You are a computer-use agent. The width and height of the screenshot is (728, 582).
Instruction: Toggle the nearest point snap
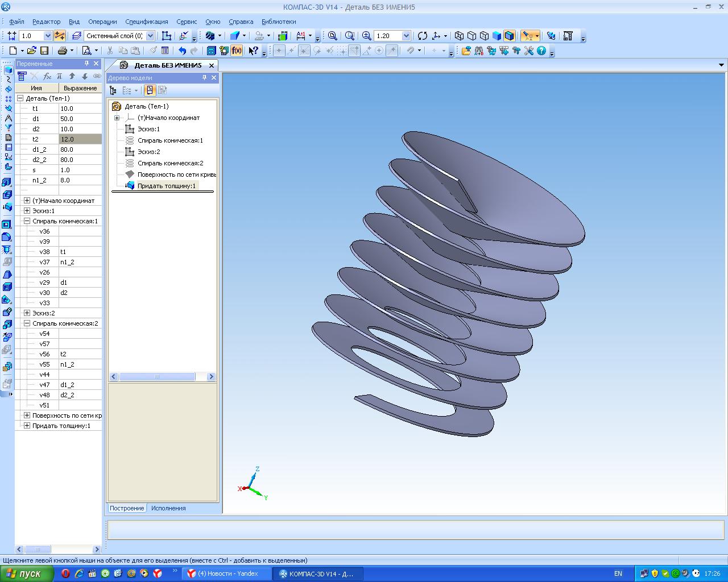(279, 51)
